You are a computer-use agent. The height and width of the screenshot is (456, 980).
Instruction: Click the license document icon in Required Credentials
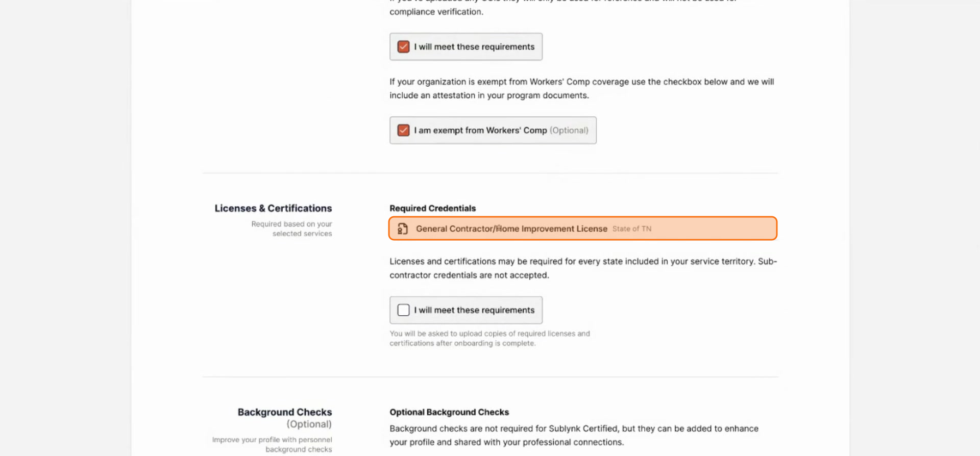coord(403,229)
